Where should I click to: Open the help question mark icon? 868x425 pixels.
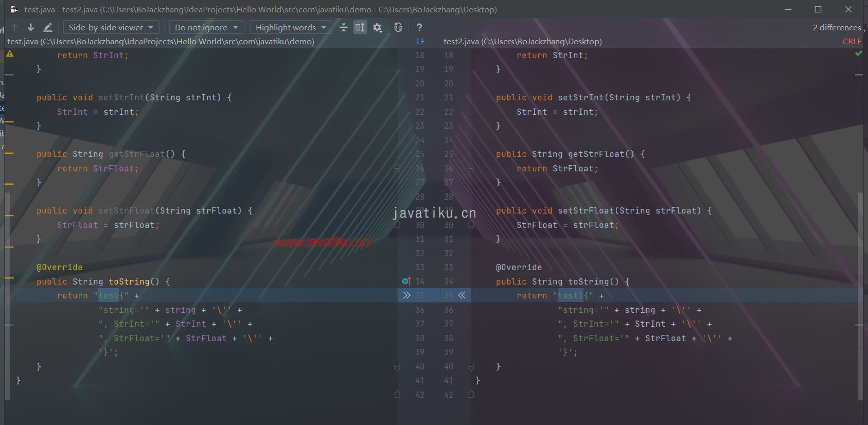click(x=419, y=28)
